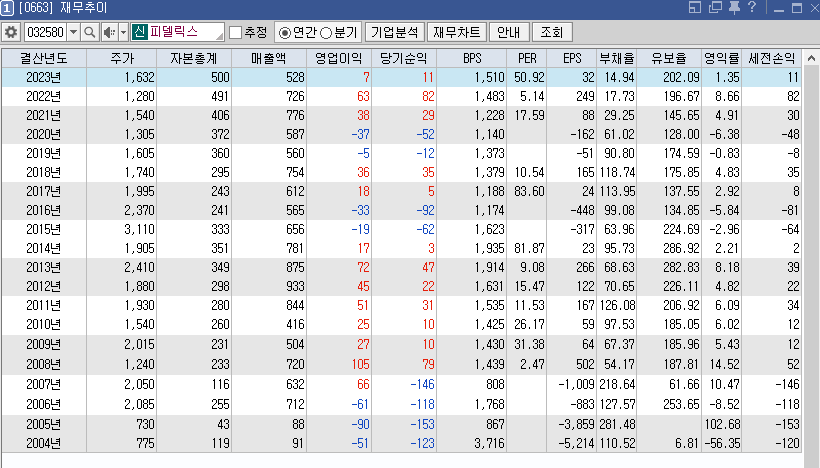Select the 2021년 row

click(402, 115)
